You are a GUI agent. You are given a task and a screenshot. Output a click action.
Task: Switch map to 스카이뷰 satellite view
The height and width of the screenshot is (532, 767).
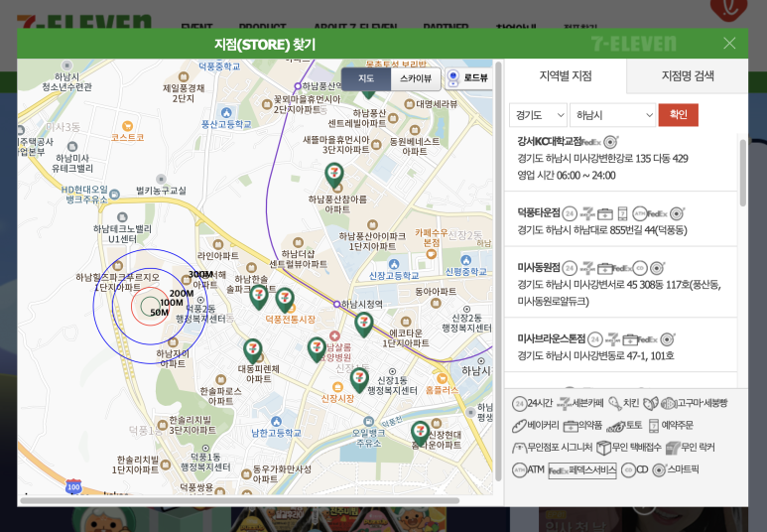point(416,78)
